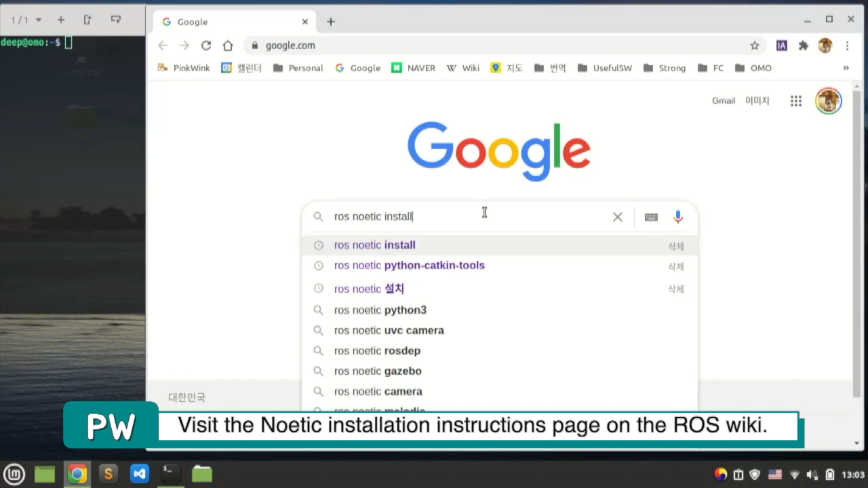The height and width of the screenshot is (488, 868).
Task: Click the Chrome back arrow
Action: coord(163,45)
